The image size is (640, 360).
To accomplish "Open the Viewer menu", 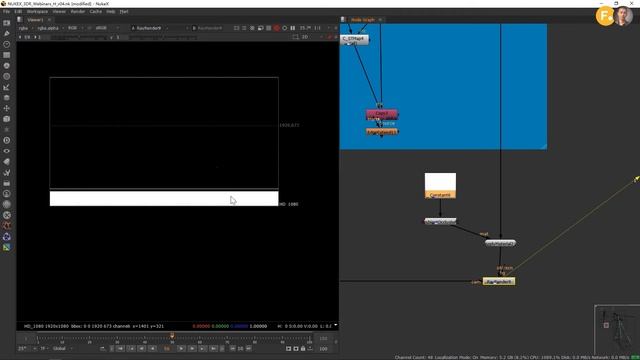I will tap(59, 11).
